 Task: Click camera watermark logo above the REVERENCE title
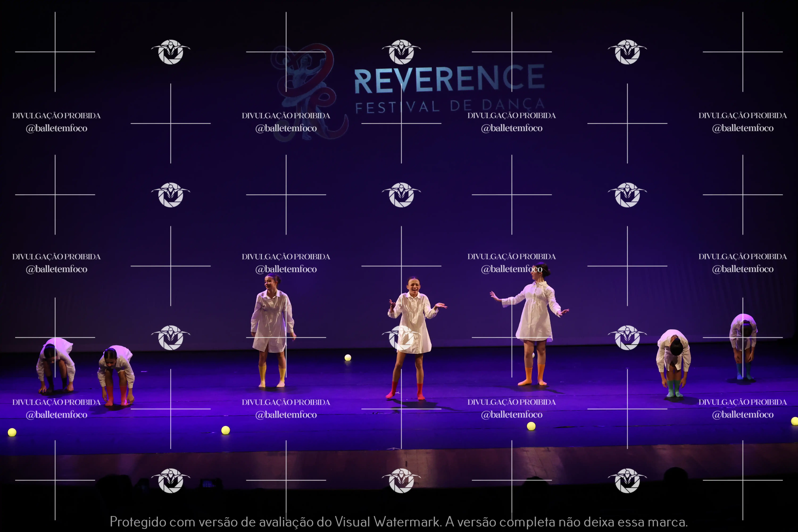point(401,52)
